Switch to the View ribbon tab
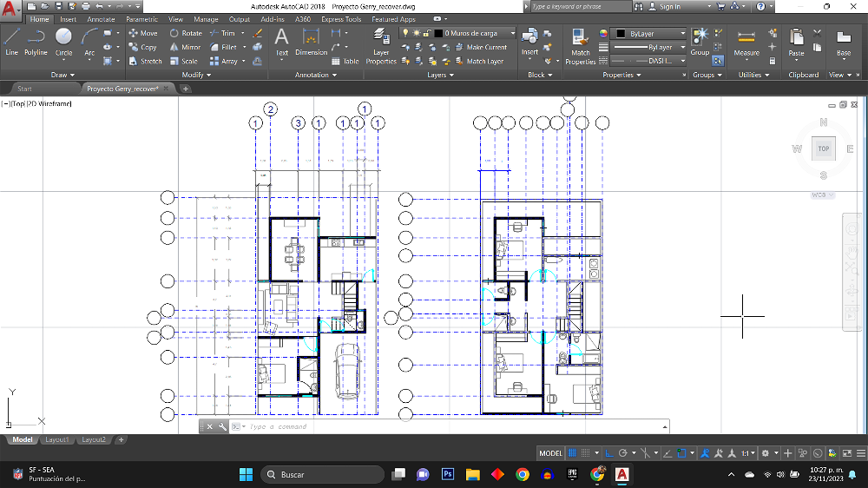 (175, 19)
